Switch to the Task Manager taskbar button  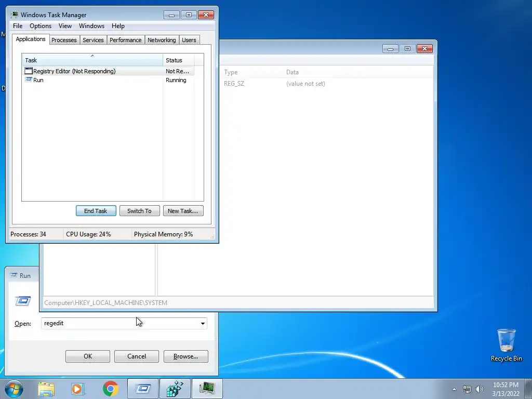click(x=207, y=389)
